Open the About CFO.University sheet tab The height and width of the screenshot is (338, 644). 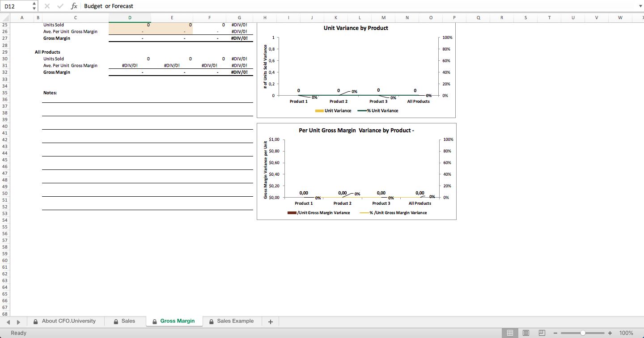pyautogui.click(x=65, y=321)
